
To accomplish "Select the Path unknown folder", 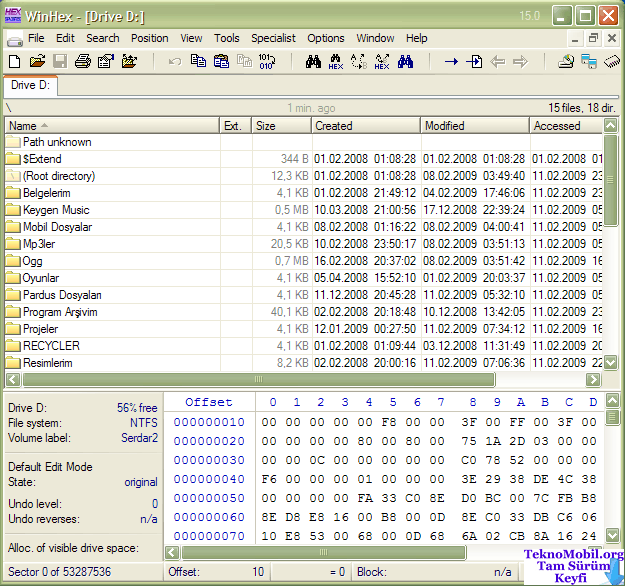I will (x=57, y=142).
